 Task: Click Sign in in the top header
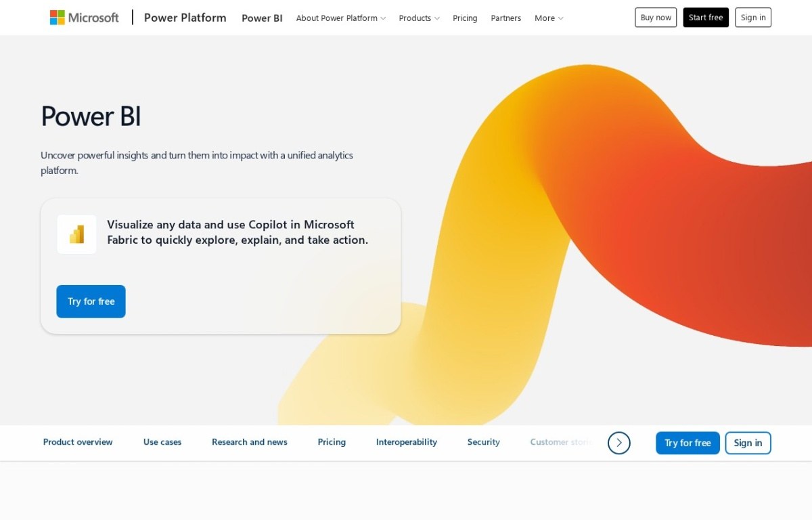coord(753,18)
